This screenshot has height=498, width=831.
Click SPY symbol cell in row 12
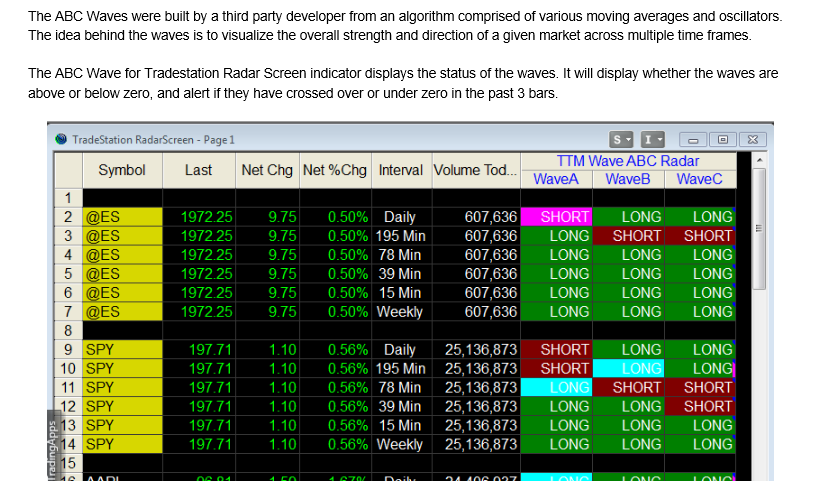tap(122, 406)
